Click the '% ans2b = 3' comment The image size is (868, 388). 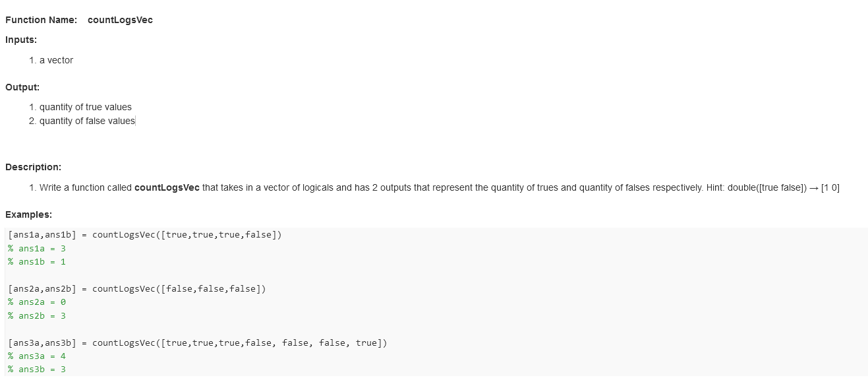37,315
